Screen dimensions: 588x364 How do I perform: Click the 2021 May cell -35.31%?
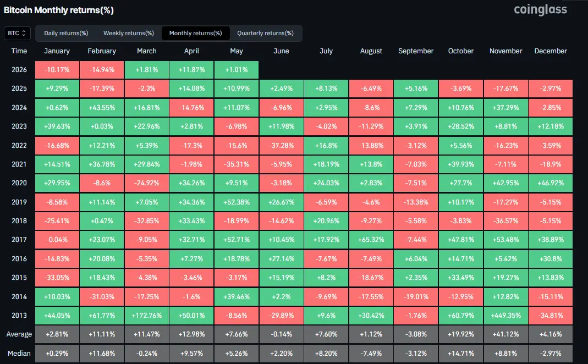[237, 164]
